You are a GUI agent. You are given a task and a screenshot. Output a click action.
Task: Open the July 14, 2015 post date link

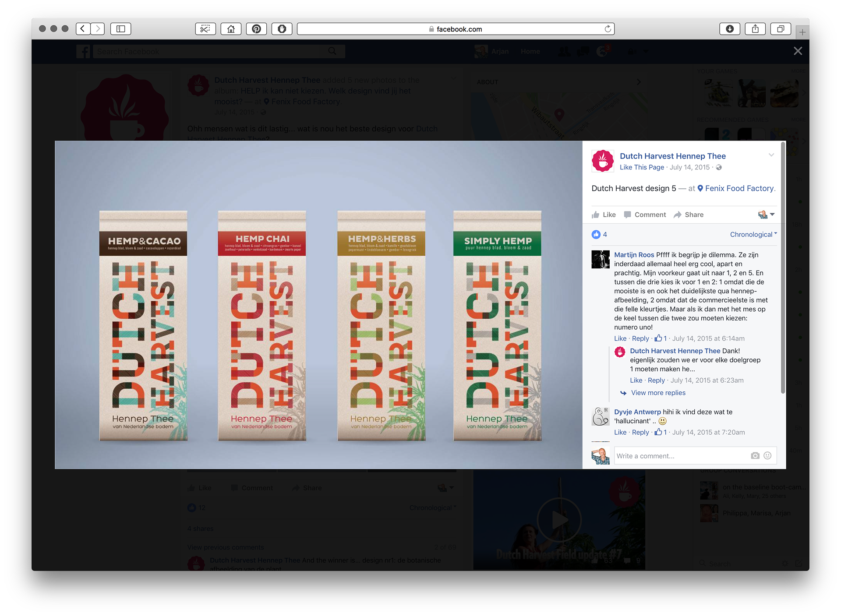pyautogui.click(x=689, y=167)
